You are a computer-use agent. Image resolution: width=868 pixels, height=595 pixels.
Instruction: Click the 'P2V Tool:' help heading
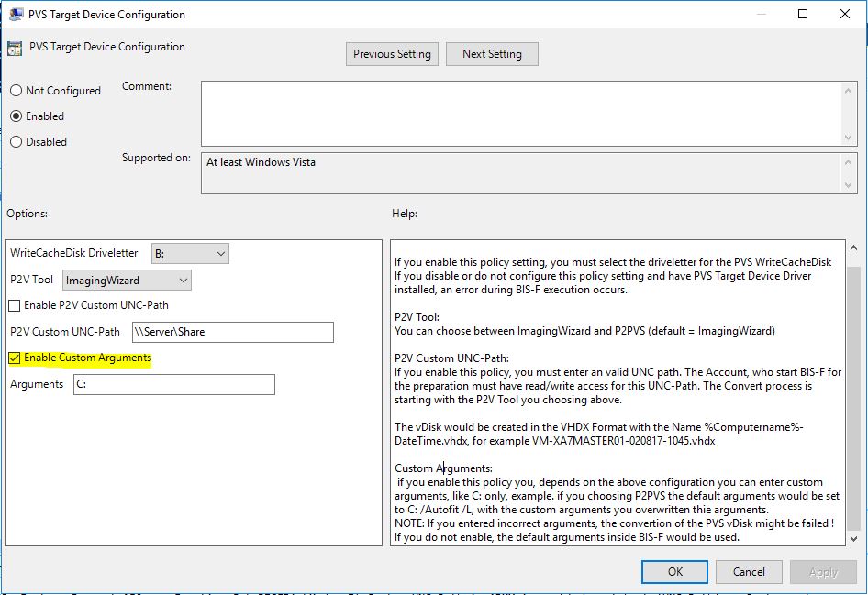tap(417, 317)
